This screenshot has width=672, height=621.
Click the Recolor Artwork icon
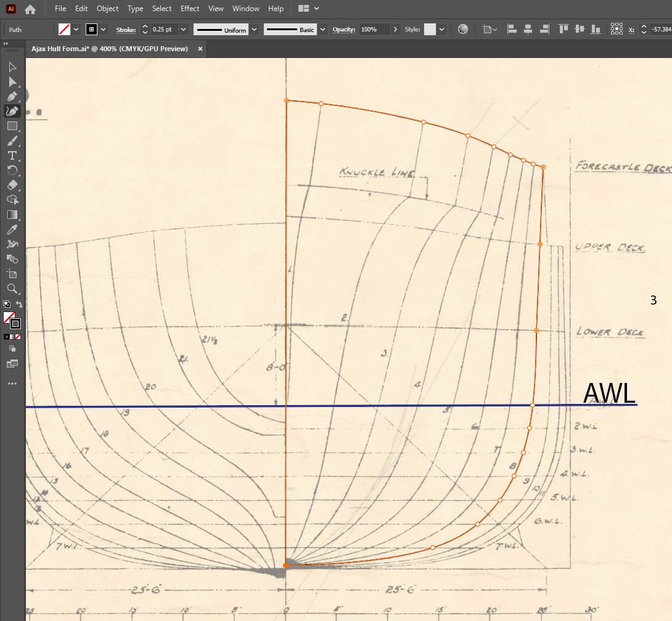(x=463, y=29)
